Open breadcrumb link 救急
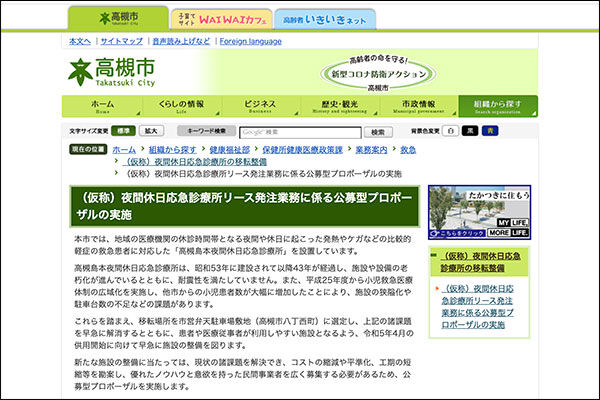The width and height of the screenshot is (600, 400). [x=408, y=150]
